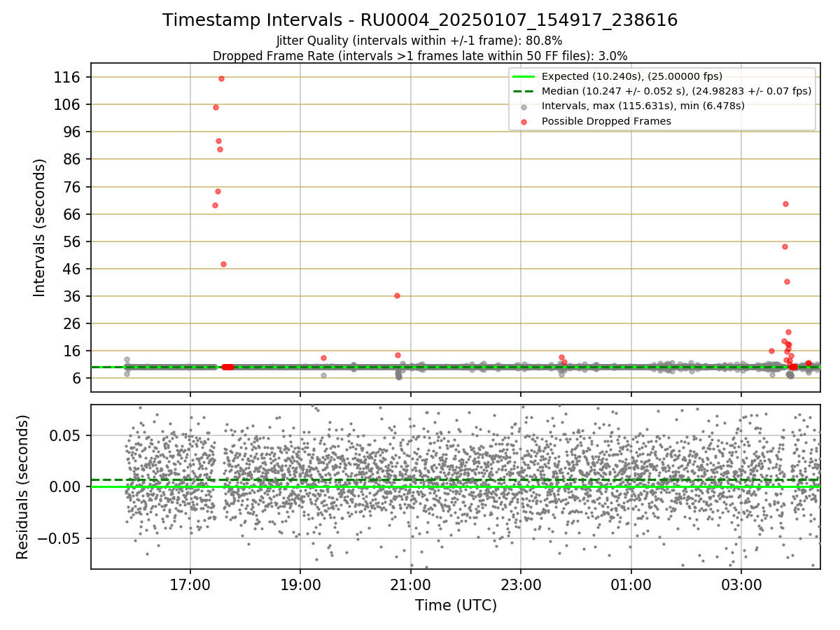Click the '19:00' x-axis tick label
The width and height of the screenshot is (840, 630).
[x=300, y=584]
